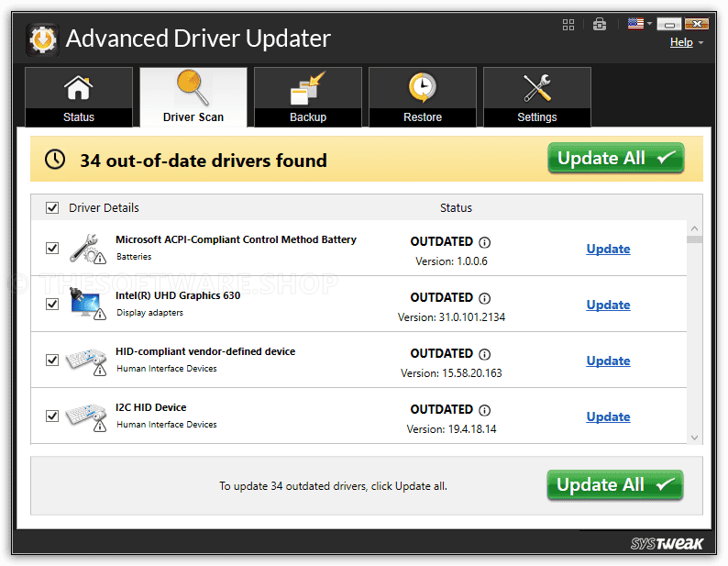Select the Microsoft ACPI-Compliant Control Method Battery text
Viewport: 728px width, 566px height.
236,239
